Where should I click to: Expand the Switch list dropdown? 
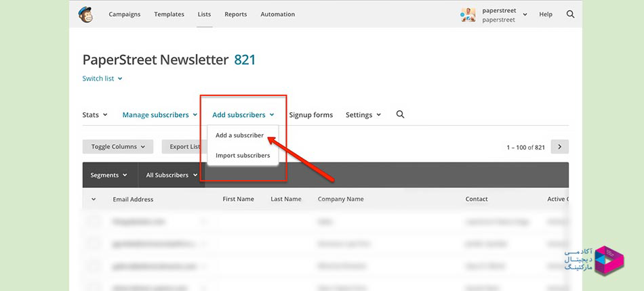point(102,79)
